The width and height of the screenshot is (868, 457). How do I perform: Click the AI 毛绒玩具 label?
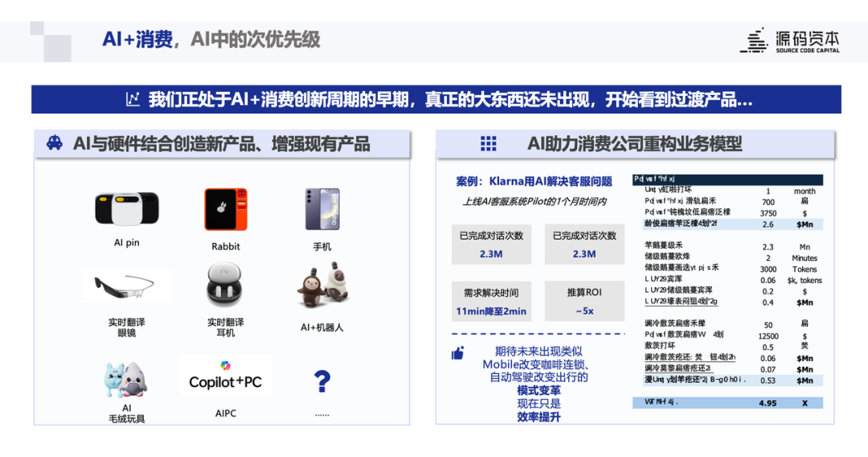(x=127, y=414)
